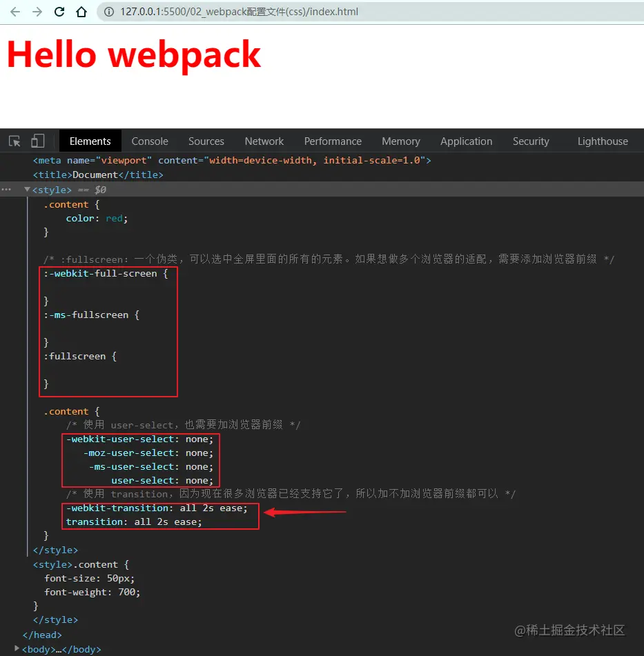644x656 pixels.
Task: Click -moz-user-select: none line
Action: click(148, 453)
